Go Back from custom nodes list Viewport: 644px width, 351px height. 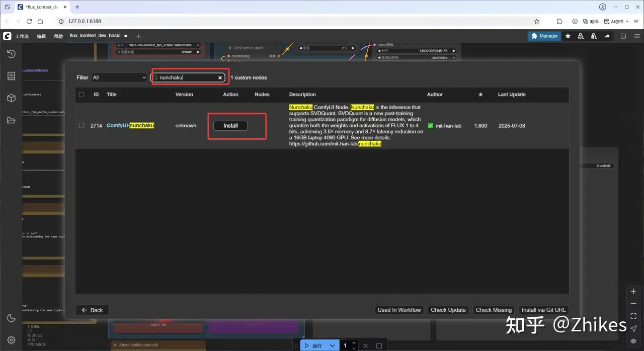click(x=92, y=310)
